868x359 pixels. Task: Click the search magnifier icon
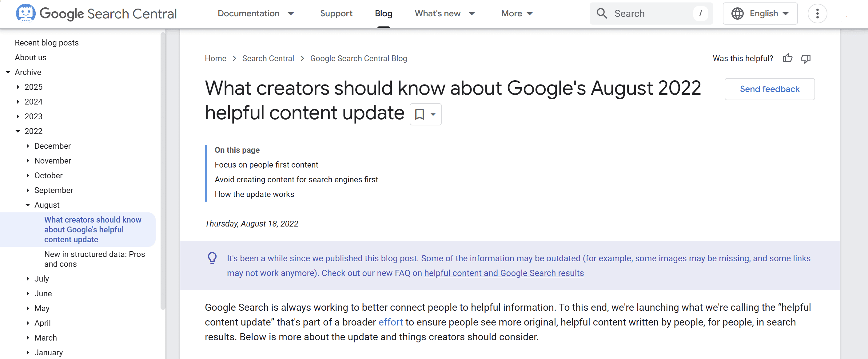[602, 14]
